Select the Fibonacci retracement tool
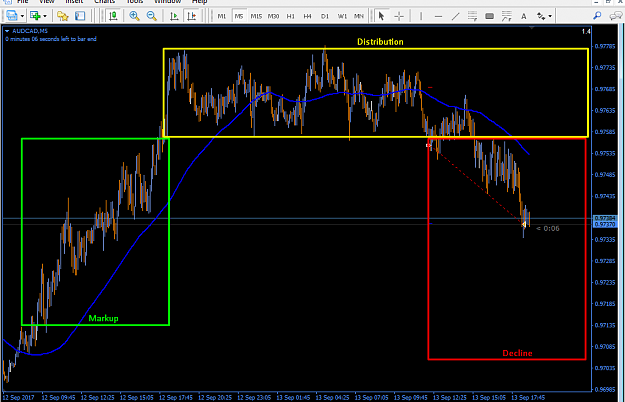 click(x=507, y=16)
